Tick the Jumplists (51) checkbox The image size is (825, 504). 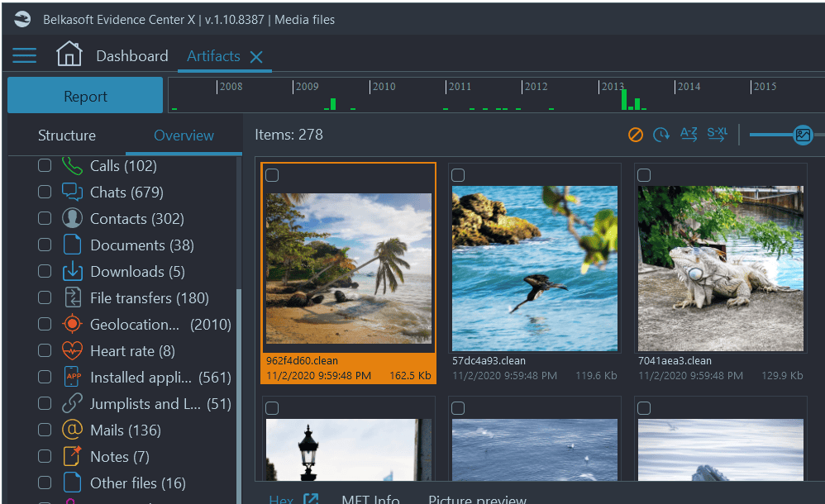(x=45, y=403)
